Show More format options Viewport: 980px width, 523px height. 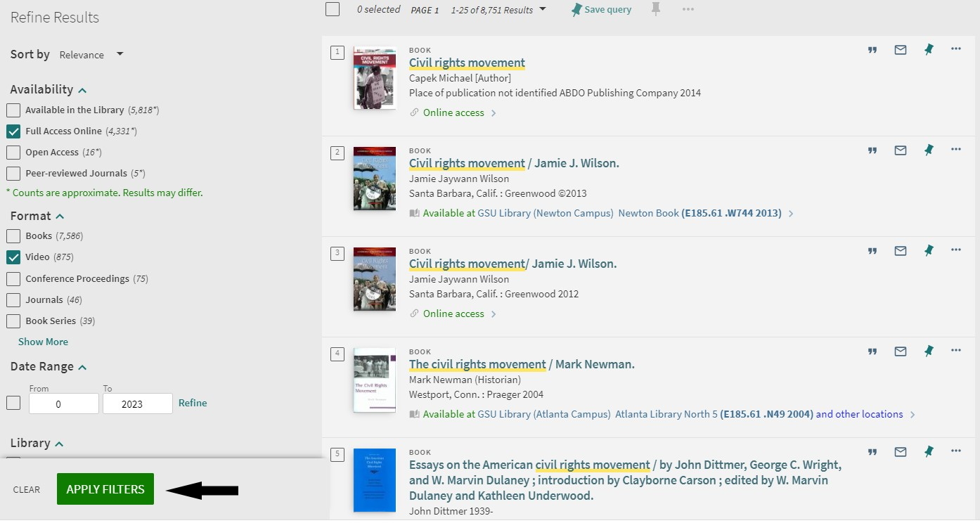point(43,342)
